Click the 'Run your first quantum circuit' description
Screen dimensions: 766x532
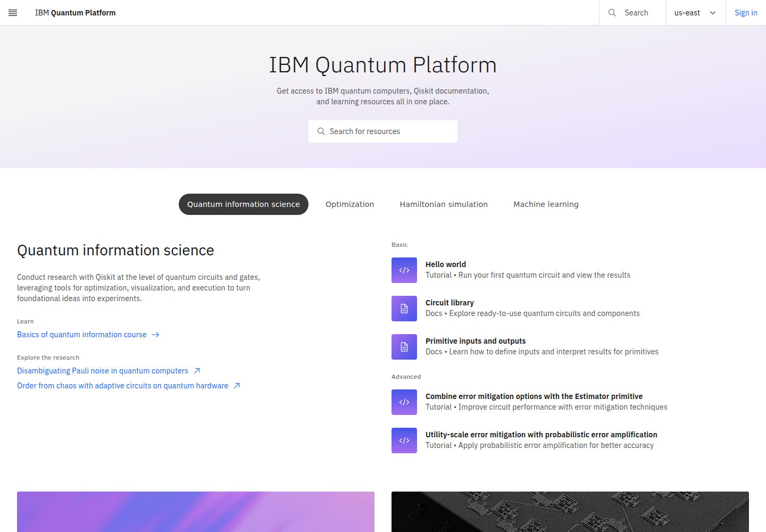click(x=544, y=275)
